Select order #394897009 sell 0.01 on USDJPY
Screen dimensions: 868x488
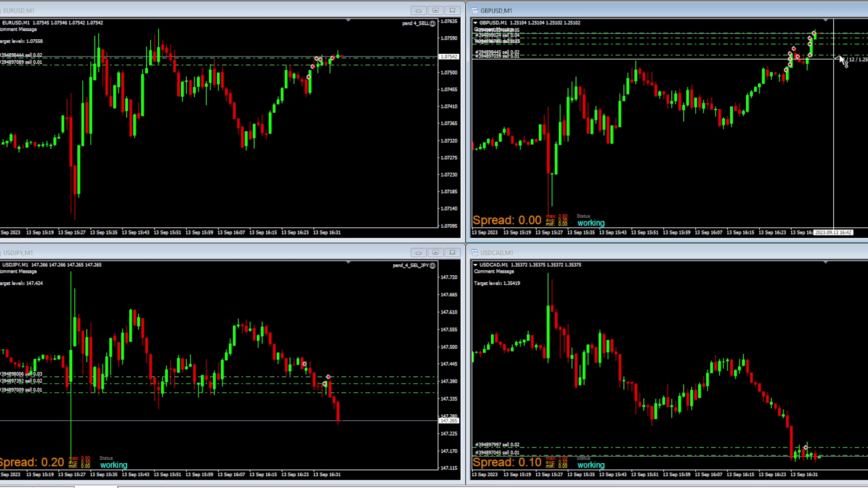click(21, 390)
